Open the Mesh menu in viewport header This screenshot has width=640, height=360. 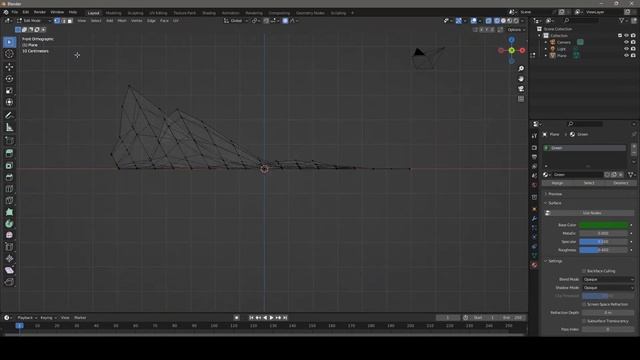pos(122,20)
